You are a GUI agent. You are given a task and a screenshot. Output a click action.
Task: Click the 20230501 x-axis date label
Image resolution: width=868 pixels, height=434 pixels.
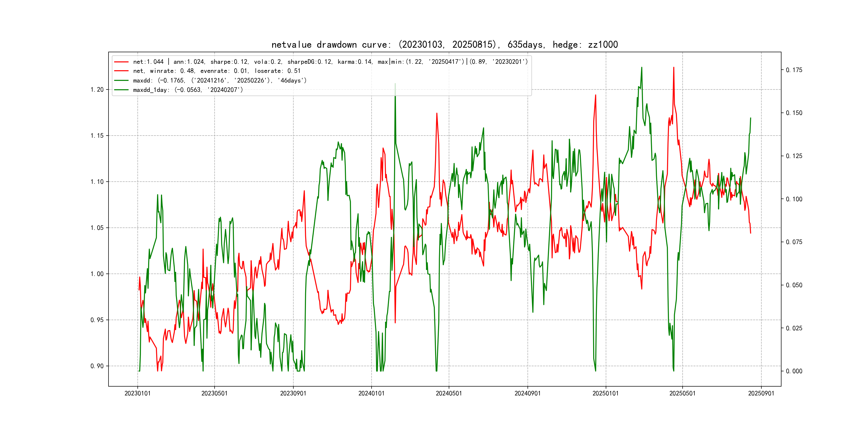214,393
